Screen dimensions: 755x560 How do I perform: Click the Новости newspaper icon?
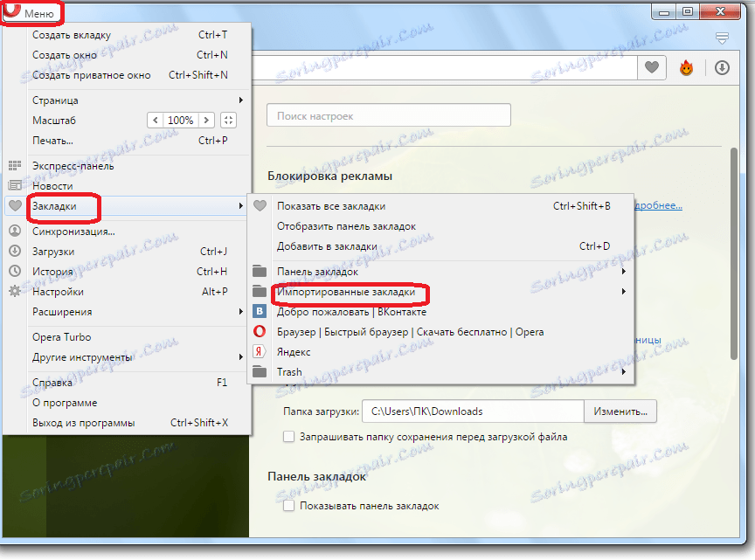[x=15, y=185]
